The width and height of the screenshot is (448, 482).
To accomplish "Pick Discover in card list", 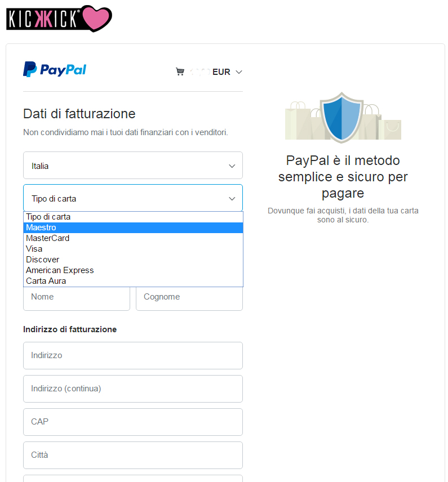I will coord(133,260).
